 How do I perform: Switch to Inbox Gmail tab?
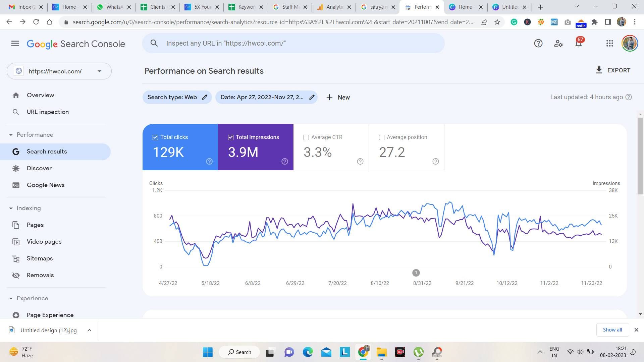pyautogui.click(x=25, y=7)
